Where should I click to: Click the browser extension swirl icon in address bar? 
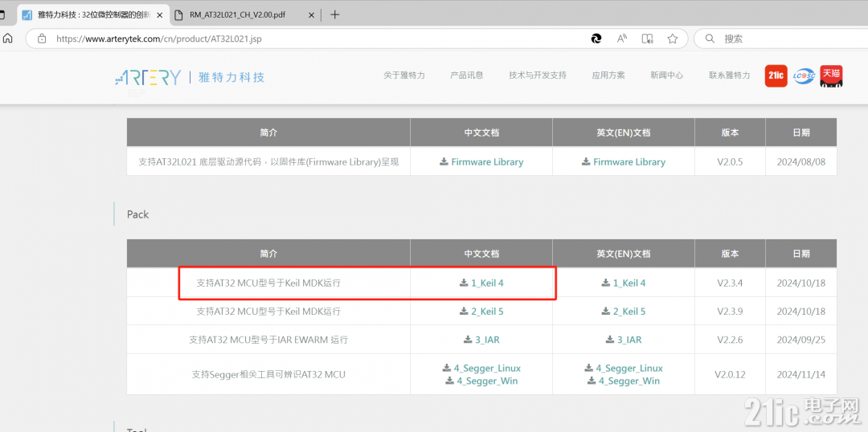[596, 39]
